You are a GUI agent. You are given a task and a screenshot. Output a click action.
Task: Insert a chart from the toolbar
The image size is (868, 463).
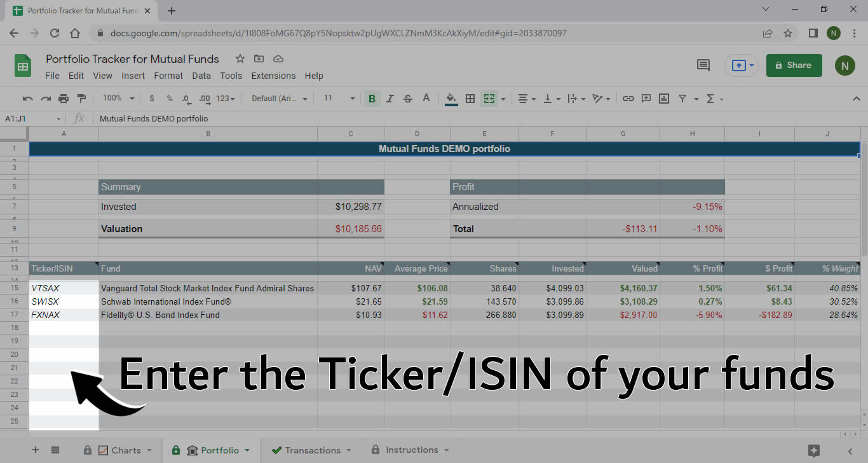pyautogui.click(x=664, y=99)
